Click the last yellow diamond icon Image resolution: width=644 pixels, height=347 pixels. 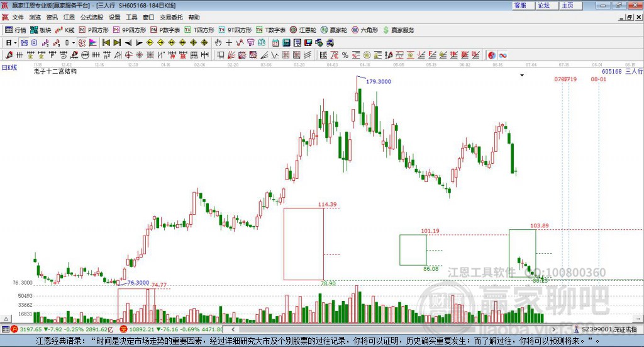coord(204,43)
